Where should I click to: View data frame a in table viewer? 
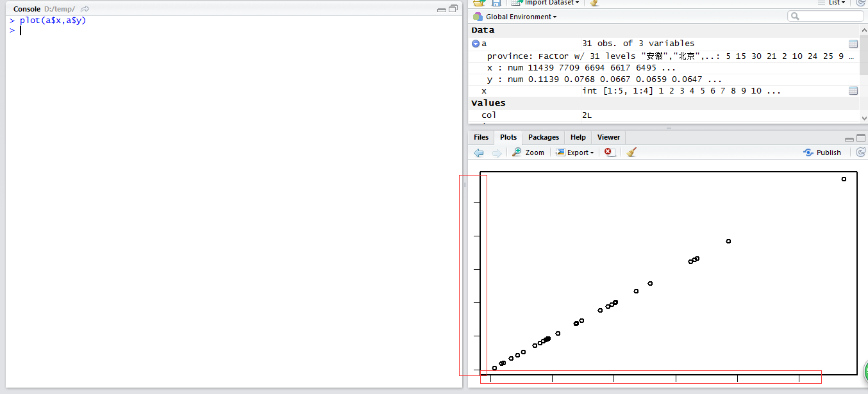tap(853, 44)
